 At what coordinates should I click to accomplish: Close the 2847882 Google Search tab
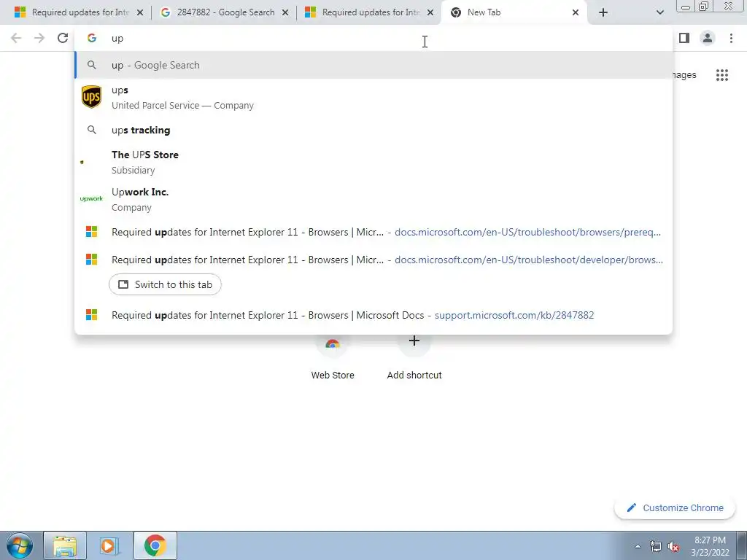[285, 13]
